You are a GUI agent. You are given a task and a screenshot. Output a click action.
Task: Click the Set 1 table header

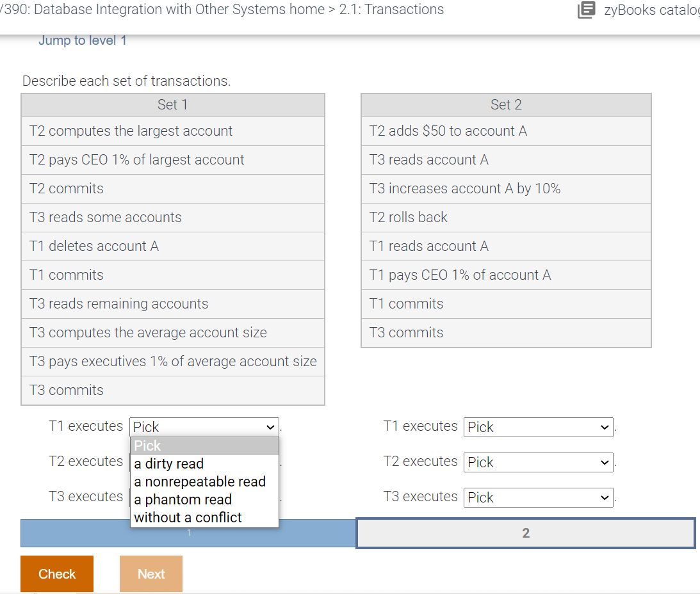click(x=172, y=104)
